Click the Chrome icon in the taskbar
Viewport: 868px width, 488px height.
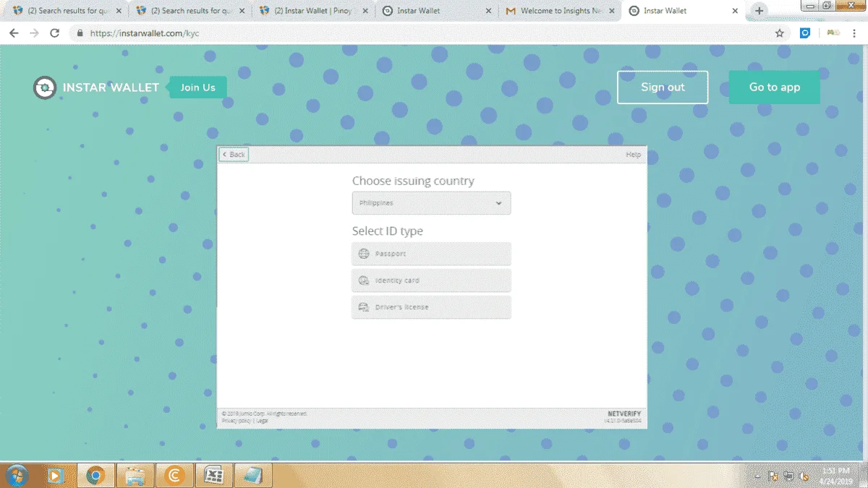pyautogui.click(x=95, y=475)
